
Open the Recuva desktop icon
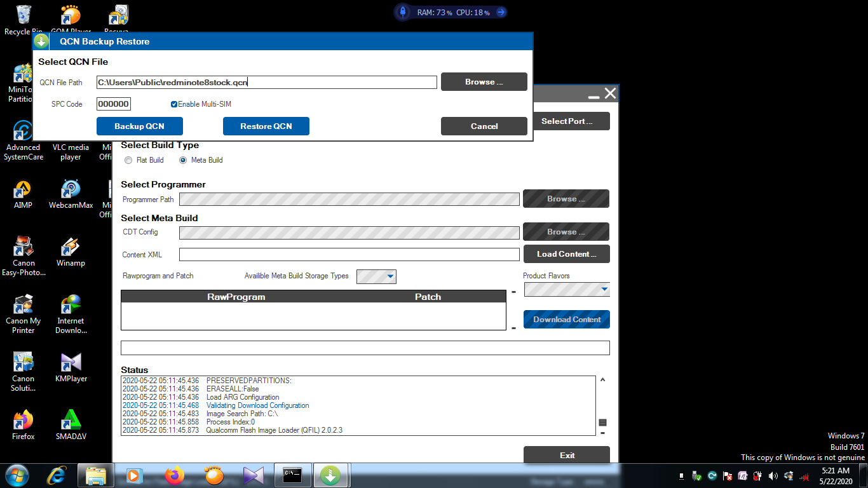pyautogui.click(x=117, y=19)
